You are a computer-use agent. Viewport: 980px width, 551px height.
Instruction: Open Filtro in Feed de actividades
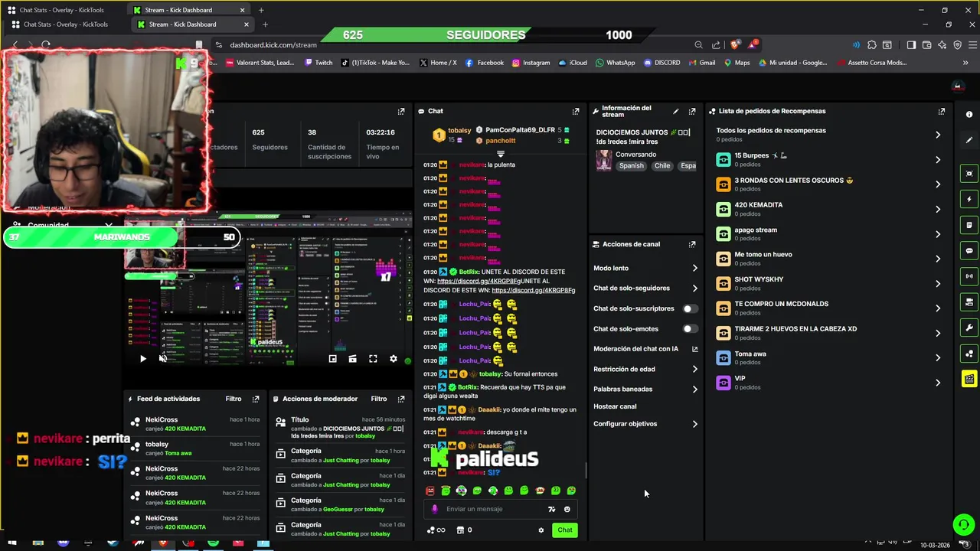[x=234, y=399]
